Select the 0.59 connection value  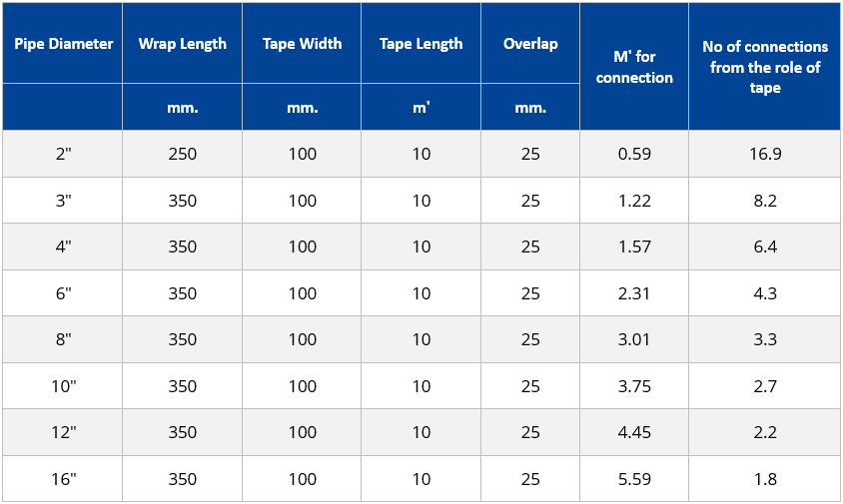pos(634,154)
